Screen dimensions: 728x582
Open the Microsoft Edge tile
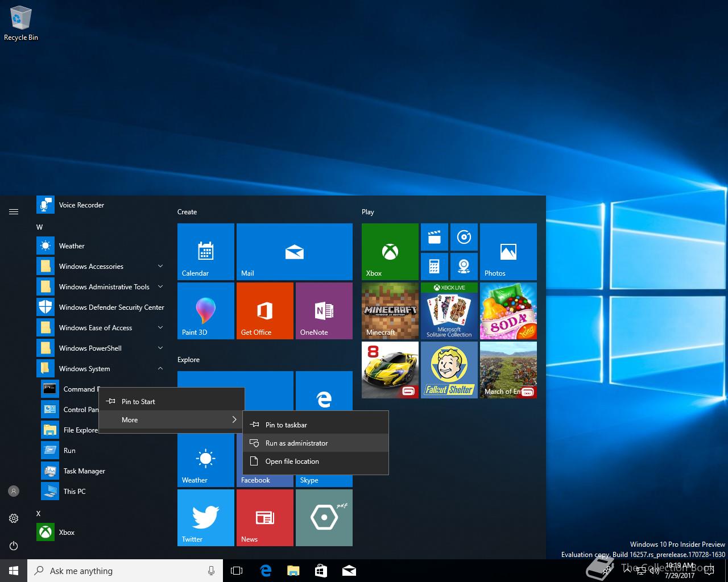point(324,390)
